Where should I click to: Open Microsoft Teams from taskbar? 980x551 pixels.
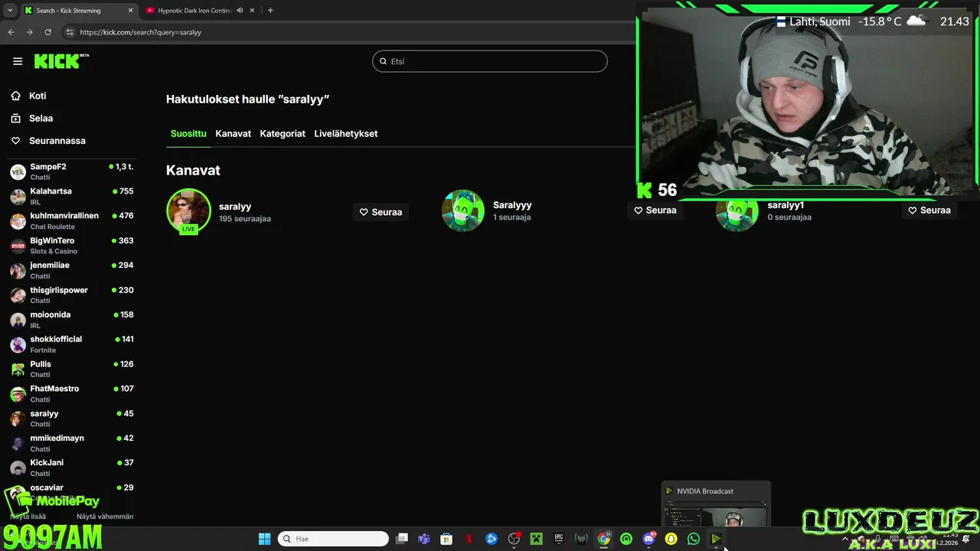(x=424, y=539)
